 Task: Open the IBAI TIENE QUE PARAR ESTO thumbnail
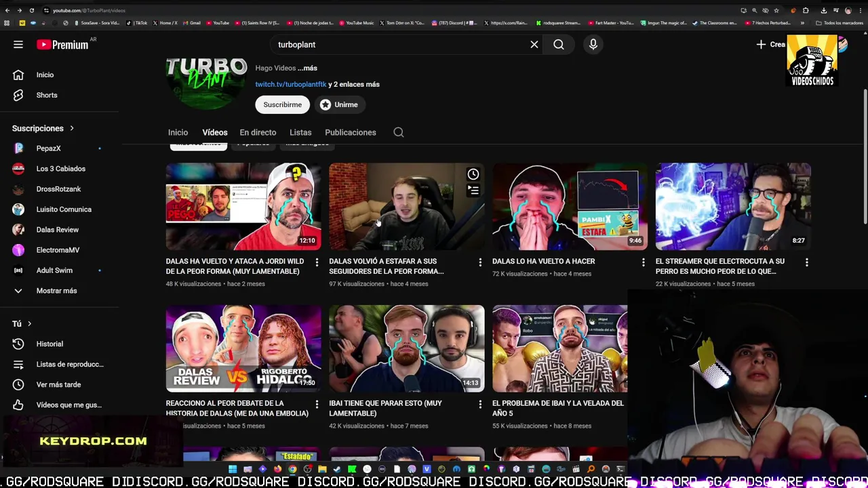(407, 348)
